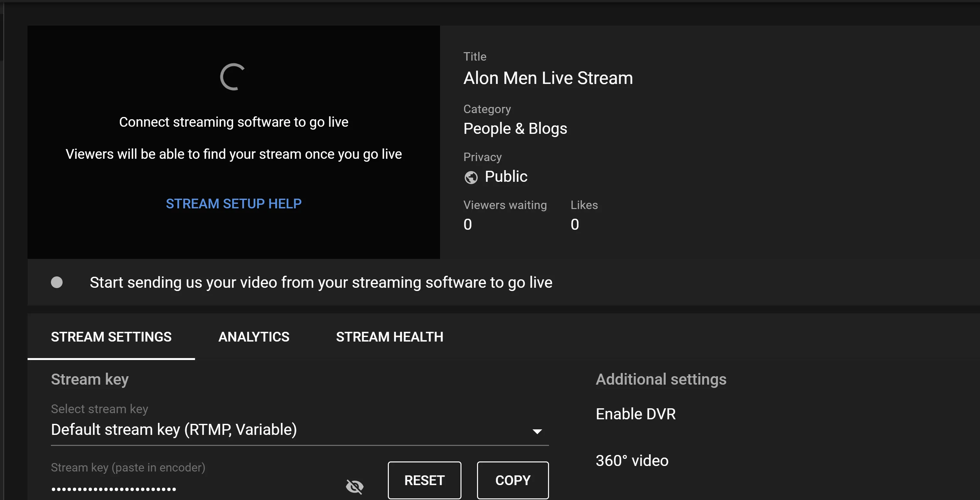980x500 pixels.
Task: Click the 'Additional settings' heading
Action: [x=661, y=379]
